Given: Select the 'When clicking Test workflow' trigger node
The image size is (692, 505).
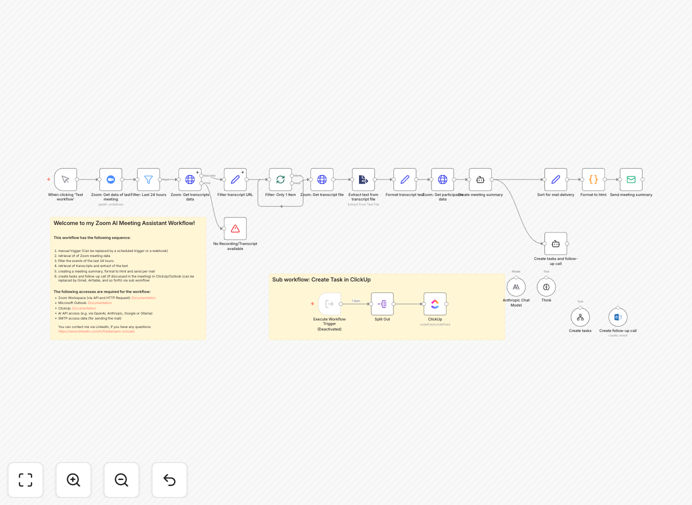Looking at the screenshot, I should point(65,179).
